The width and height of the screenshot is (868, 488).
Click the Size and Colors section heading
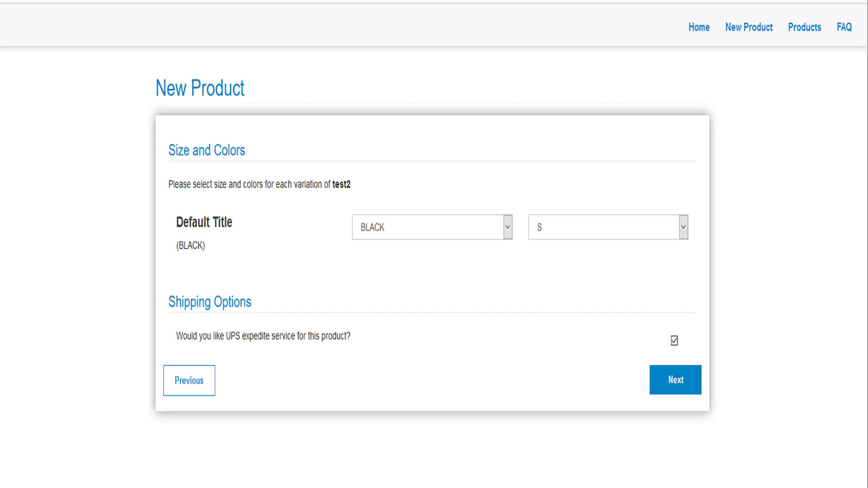207,150
